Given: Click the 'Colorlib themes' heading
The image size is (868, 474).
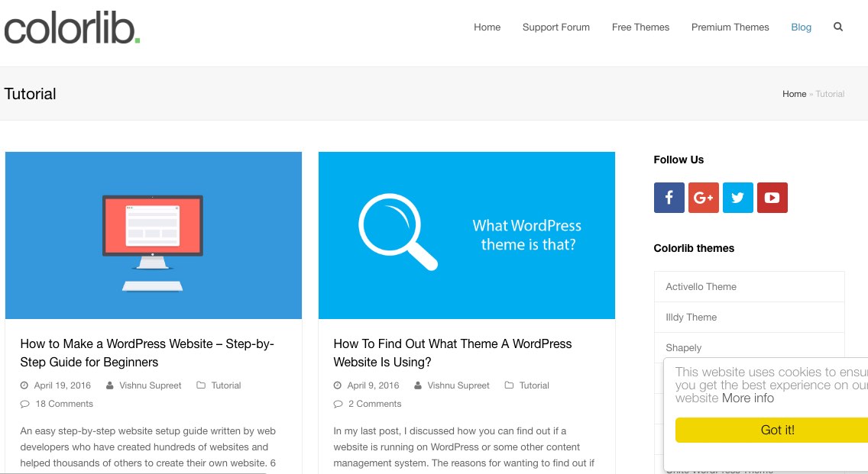Looking at the screenshot, I should point(694,248).
